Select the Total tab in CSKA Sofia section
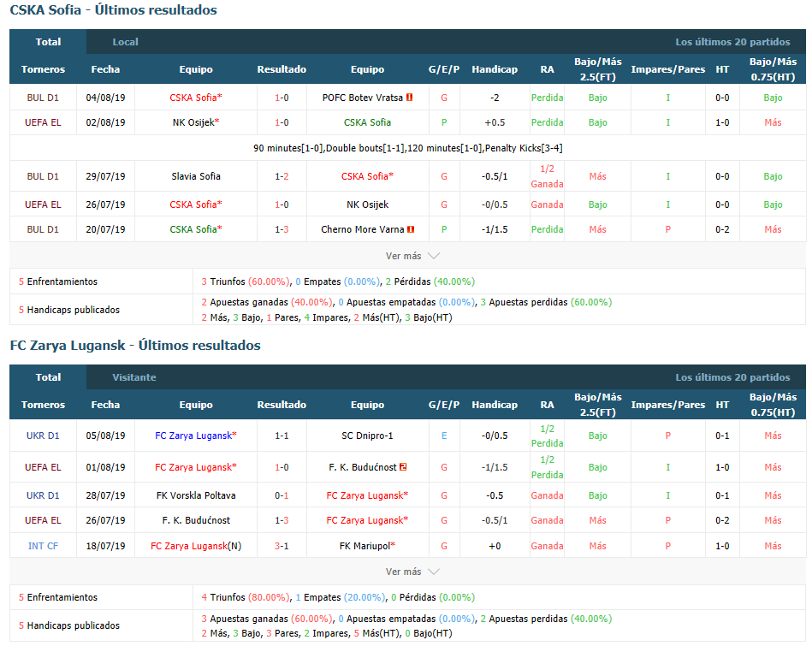The height and width of the screenshot is (646, 812). click(48, 42)
